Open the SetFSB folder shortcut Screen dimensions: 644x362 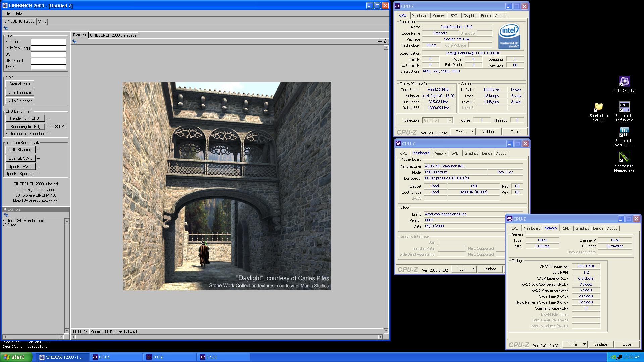point(599,112)
